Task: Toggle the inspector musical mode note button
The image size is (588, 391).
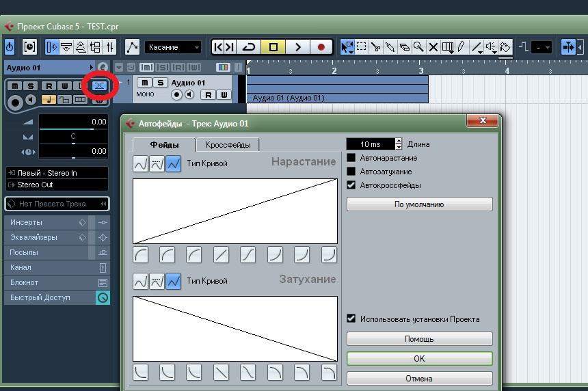Action: tap(49, 99)
